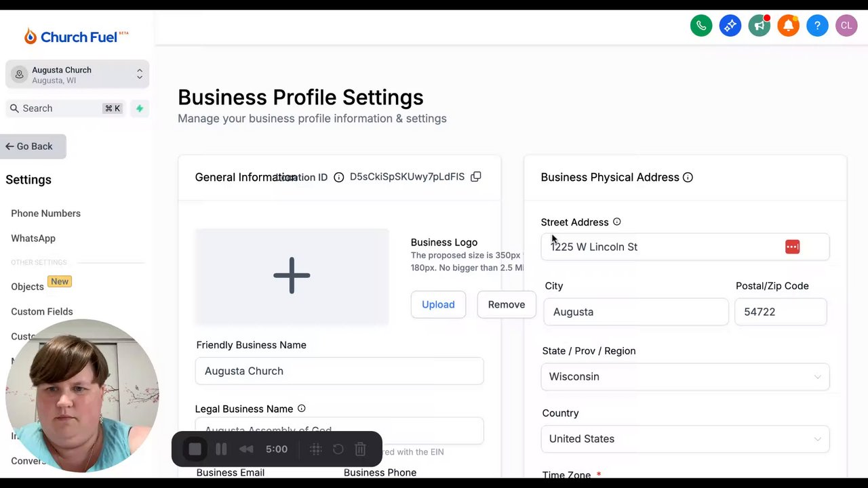Viewport: 868px width, 488px height.
Task: Click the Search box in the sidebar
Action: point(65,108)
